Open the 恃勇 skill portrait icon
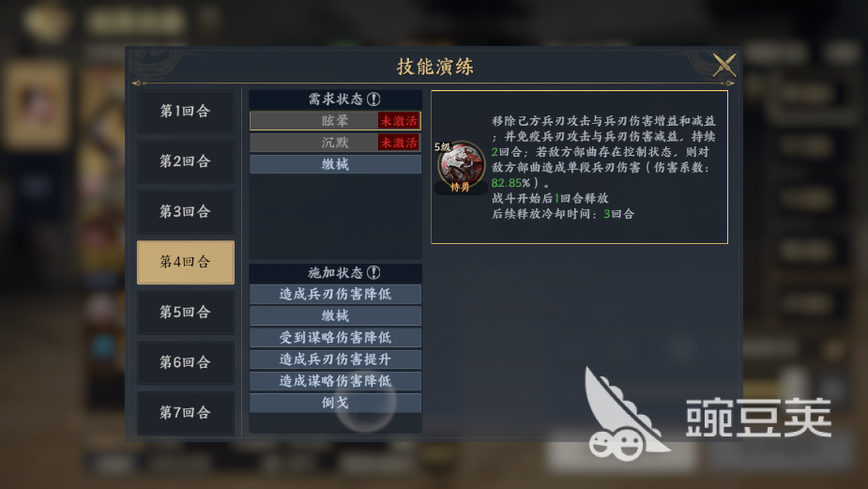The width and height of the screenshot is (868, 489). coord(461,165)
